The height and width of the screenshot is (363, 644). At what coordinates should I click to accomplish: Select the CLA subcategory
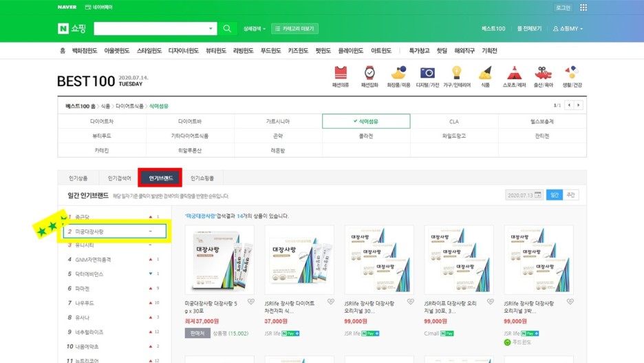[454, 121]
